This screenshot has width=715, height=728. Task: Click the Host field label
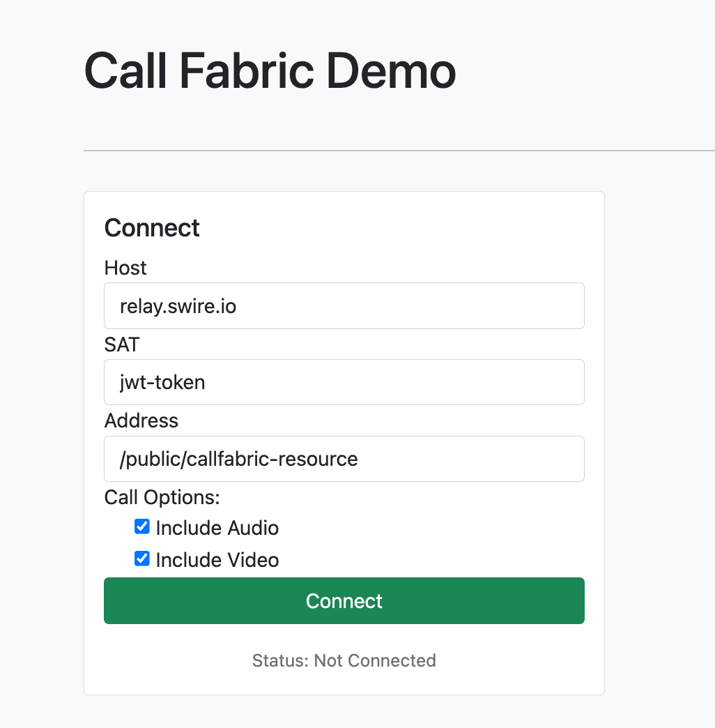click(125, 268)
